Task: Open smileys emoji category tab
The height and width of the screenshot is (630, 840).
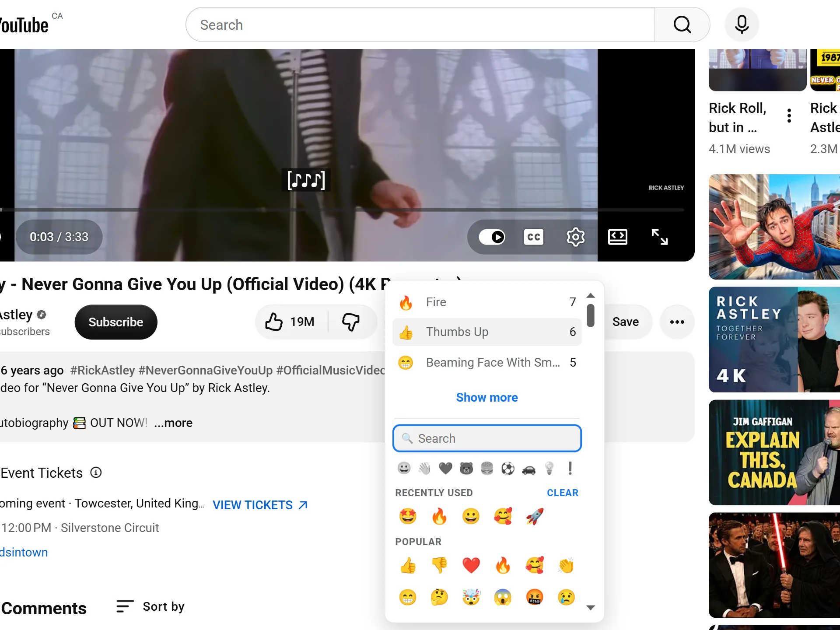Action: click(404, 469)
